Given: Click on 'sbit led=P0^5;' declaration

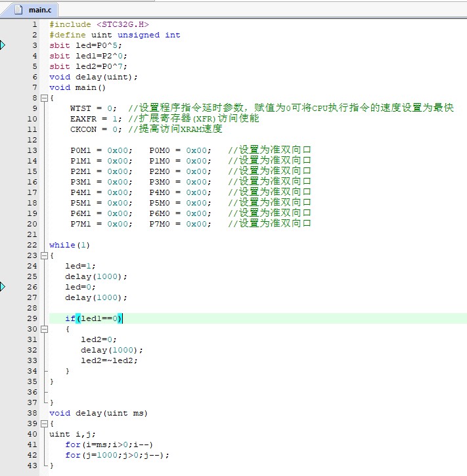Looking at the screenshot, I should click(85, 45).
